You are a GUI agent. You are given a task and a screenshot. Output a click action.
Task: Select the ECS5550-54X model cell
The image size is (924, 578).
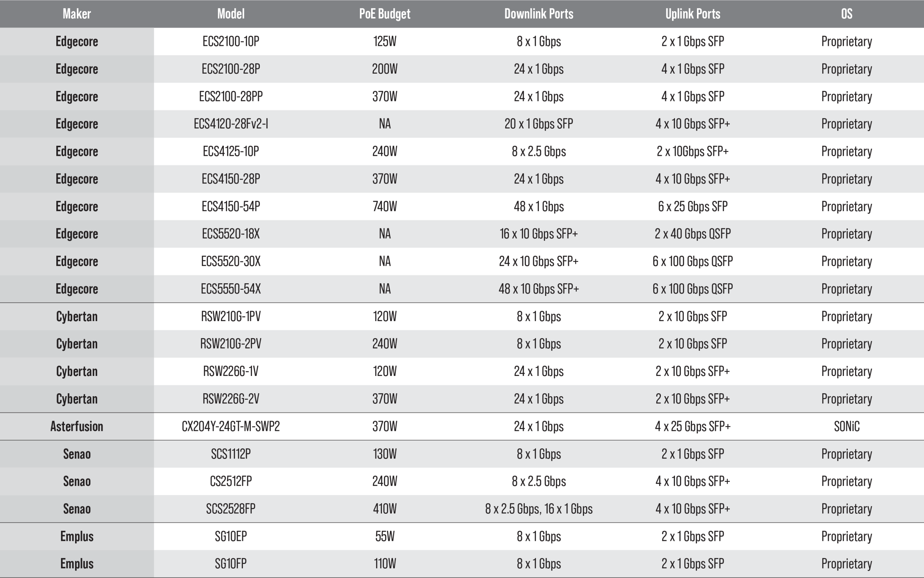click(x=231, y=289)
